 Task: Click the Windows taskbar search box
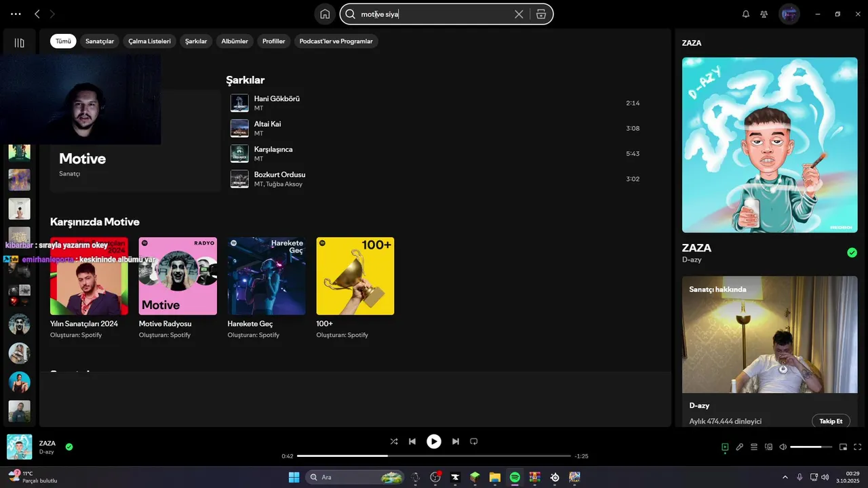355,477
